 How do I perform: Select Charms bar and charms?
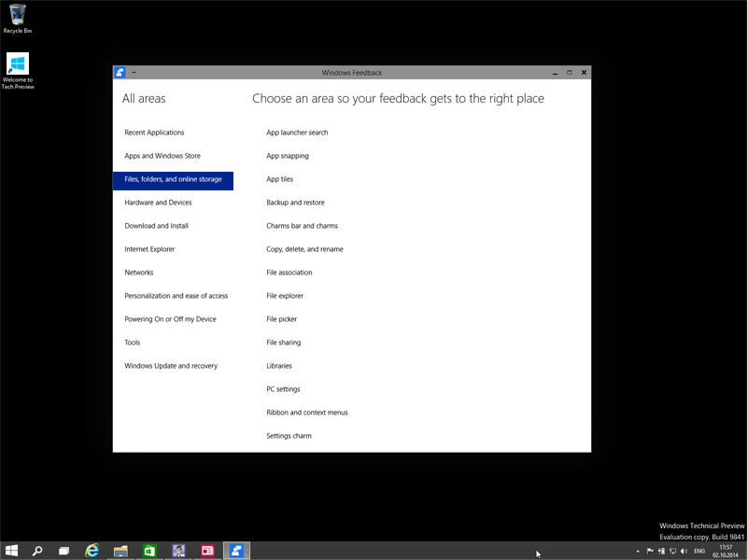pos(302,226)
